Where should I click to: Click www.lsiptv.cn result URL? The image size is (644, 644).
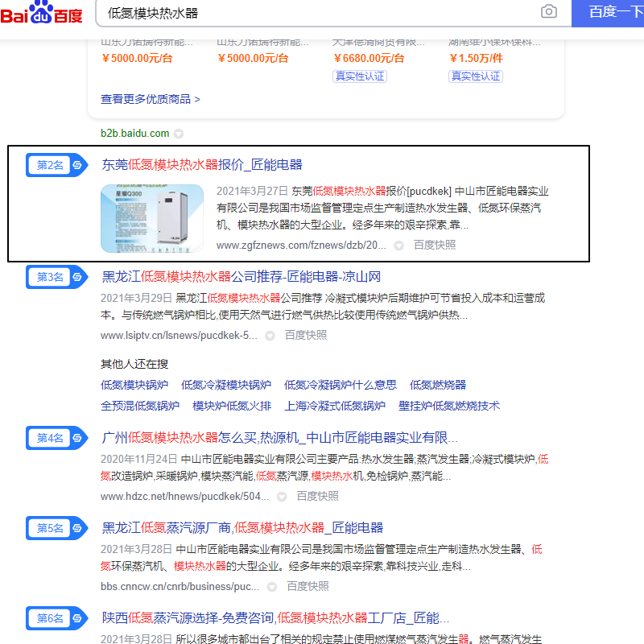(x=179, y=336)
